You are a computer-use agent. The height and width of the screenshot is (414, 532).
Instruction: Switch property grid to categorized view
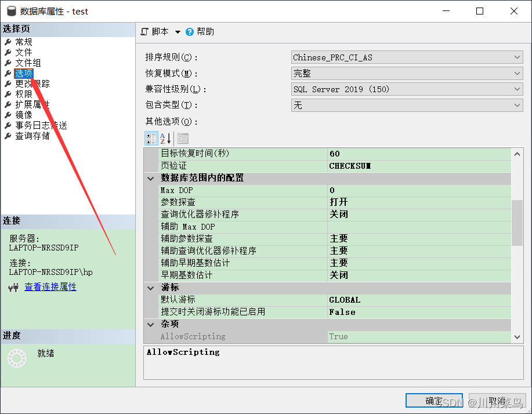(x=151, y=139)
